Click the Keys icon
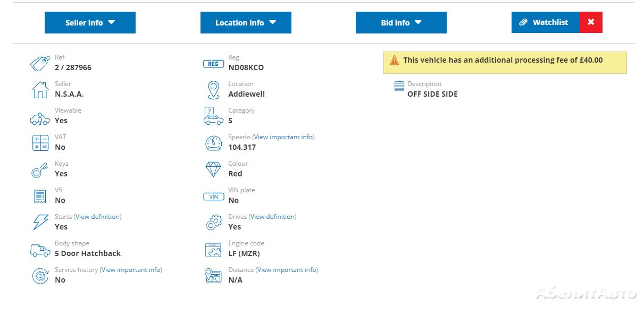 [40, 170]
